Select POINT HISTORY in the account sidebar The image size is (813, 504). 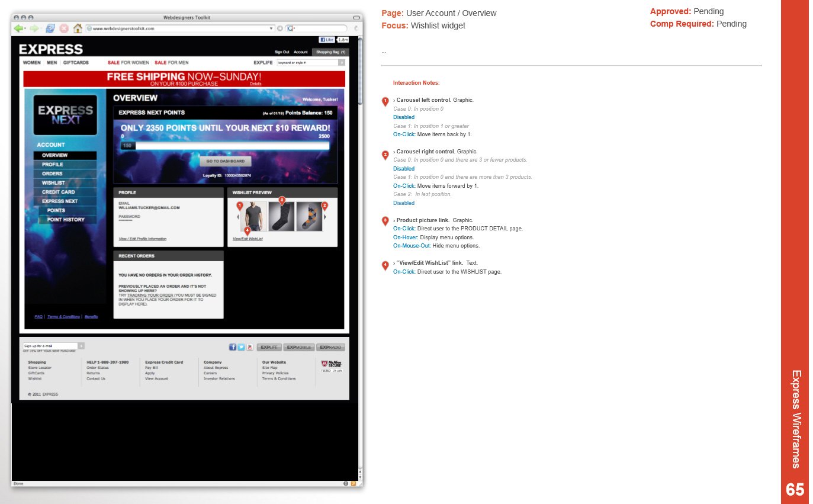click(x=68, y=220)
